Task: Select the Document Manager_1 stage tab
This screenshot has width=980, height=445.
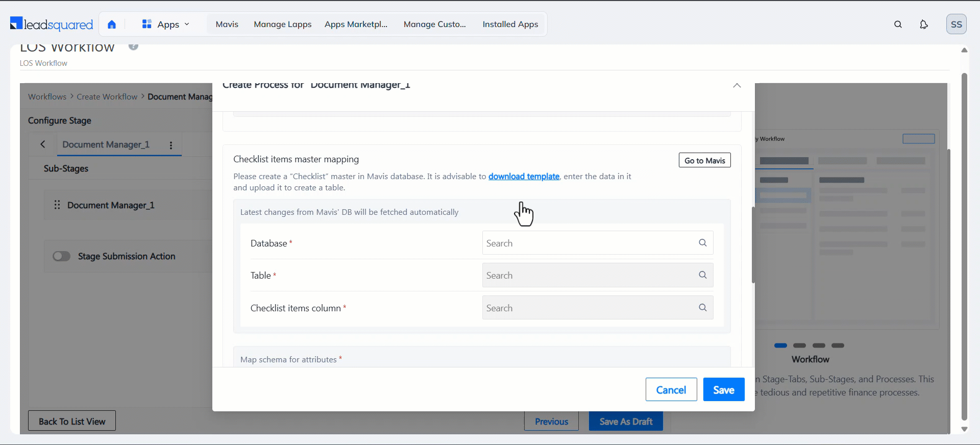Action: click(x=106, y=144)
